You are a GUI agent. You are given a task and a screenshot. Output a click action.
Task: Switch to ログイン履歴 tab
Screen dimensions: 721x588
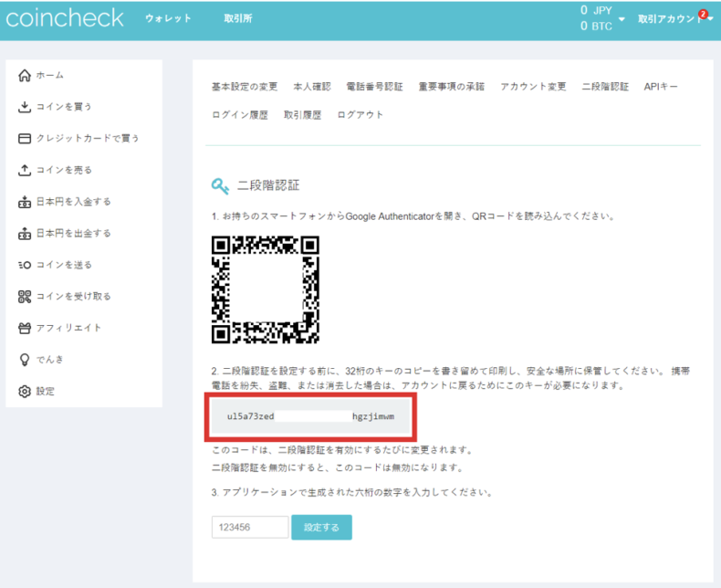240,115
